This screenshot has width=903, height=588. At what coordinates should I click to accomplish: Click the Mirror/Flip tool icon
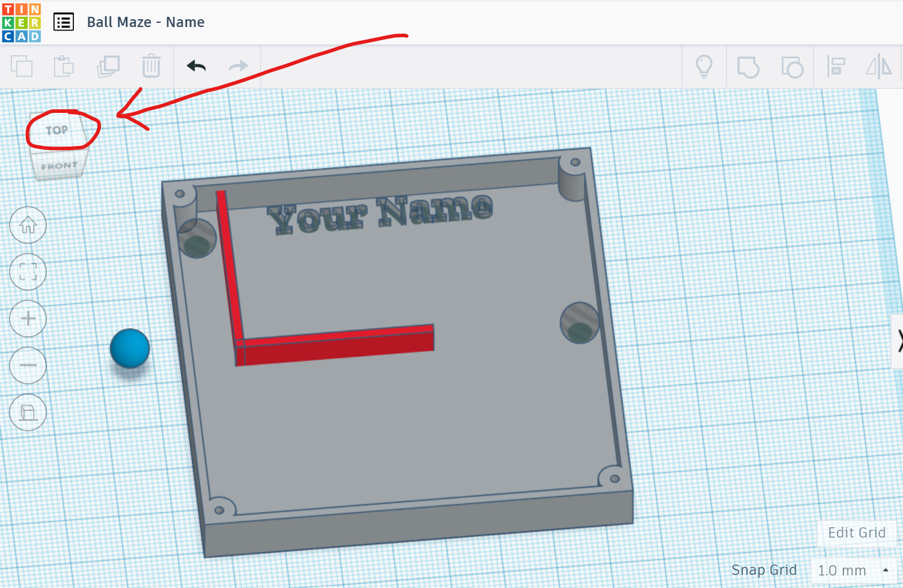pos(879,67)
